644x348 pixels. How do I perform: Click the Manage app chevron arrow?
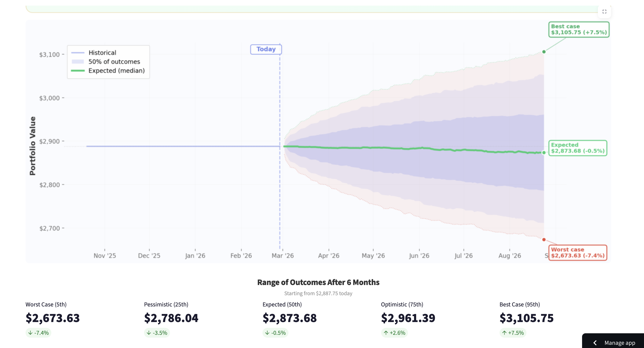[595, 343]
